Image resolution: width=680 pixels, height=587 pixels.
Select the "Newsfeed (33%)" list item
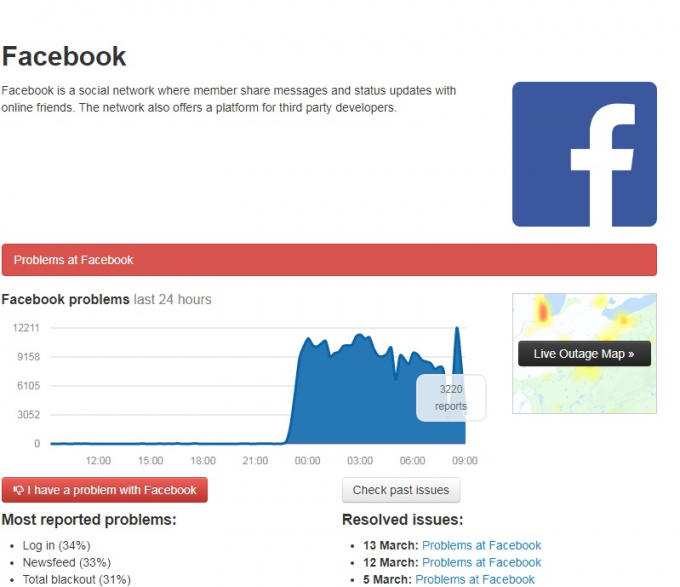point(66,562)
